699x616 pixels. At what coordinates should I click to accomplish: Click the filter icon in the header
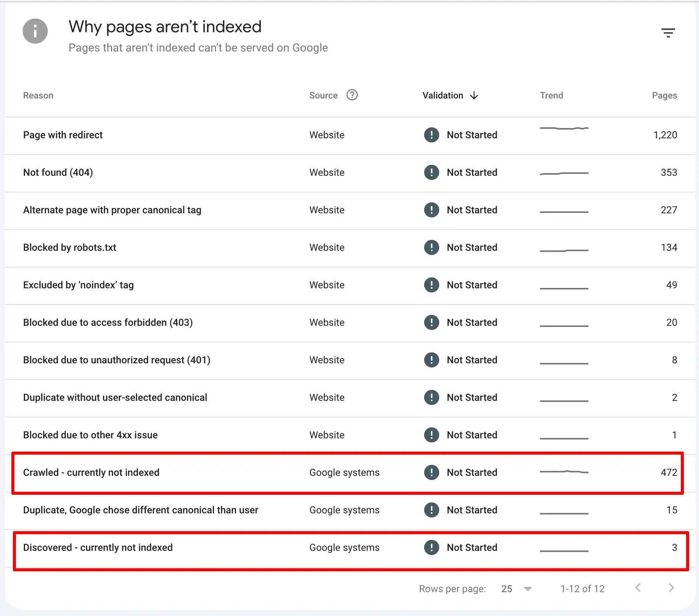click(668, 33)
